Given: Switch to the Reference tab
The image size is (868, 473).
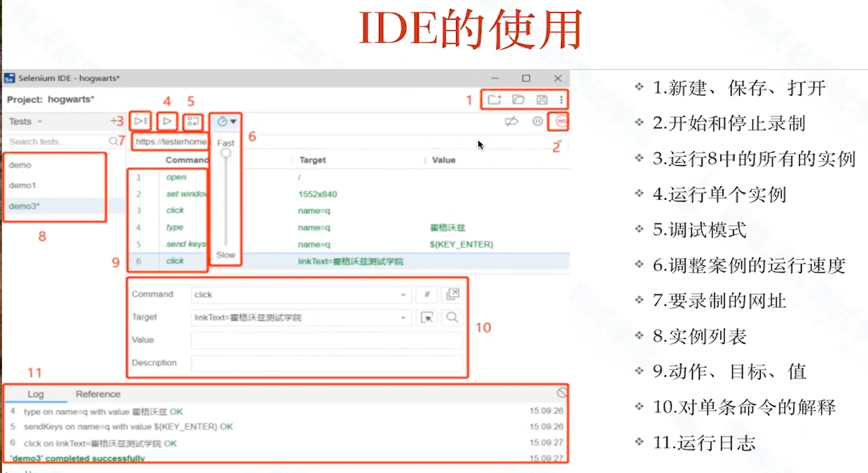Looking at the screenshot, I should point(98,394).
